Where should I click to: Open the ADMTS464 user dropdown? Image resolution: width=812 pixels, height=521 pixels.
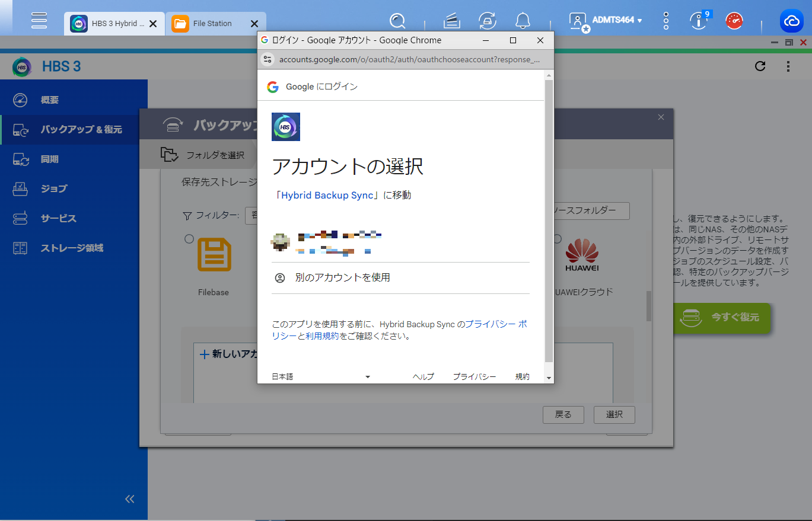tap(617, 20)
